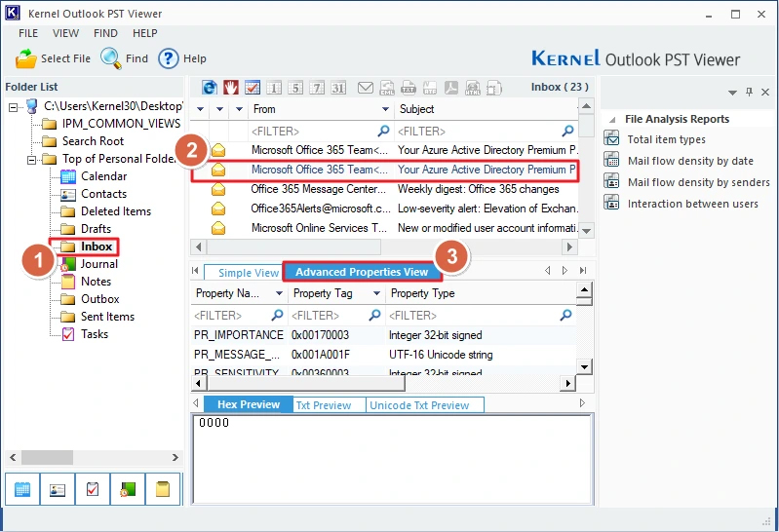The image size is (779, 532).
Task: Click the TXT export icon
Action: click(x=409, y=88)
